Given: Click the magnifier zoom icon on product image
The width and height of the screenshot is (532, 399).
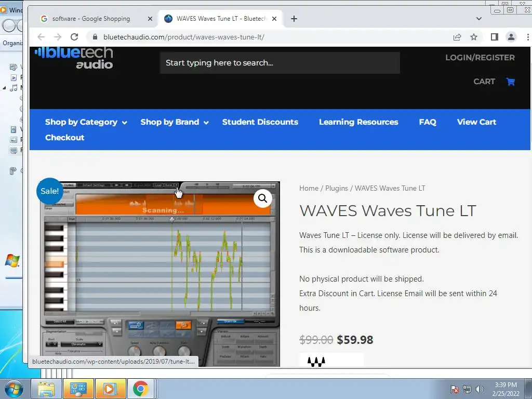Looking at the screenshot, I should point(262,198).
